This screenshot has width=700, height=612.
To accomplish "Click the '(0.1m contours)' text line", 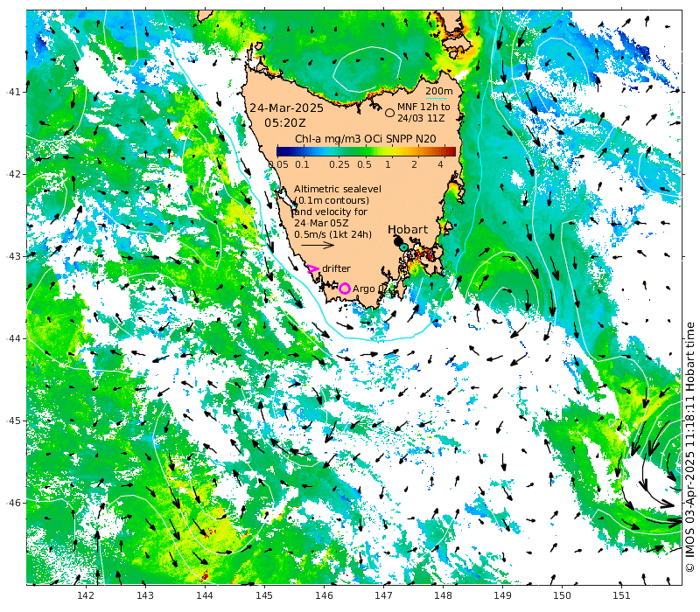I will click(x=332, y=200).
